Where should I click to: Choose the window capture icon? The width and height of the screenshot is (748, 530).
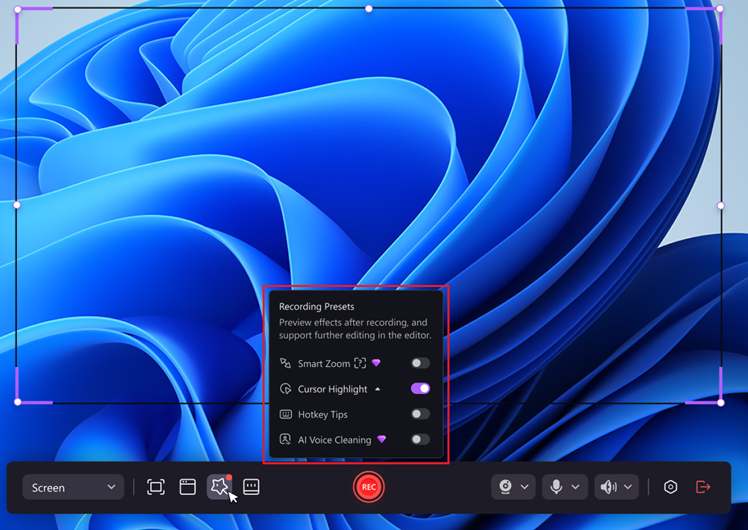pos(187,487)
